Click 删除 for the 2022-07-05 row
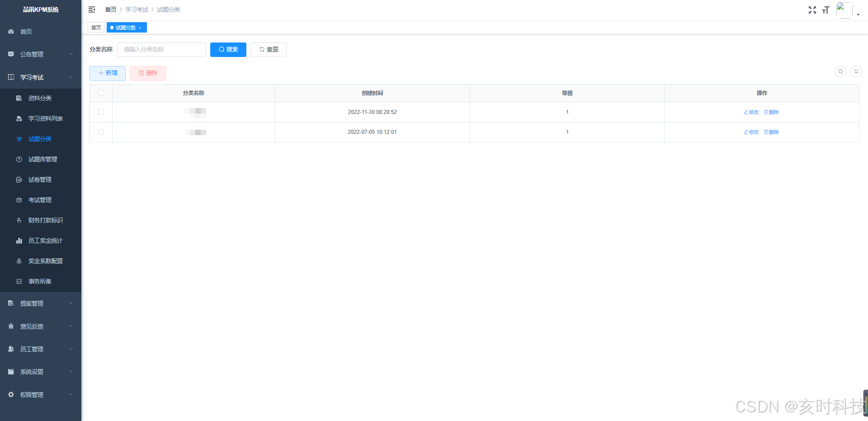Viewport: 868px width, 421px height. [771, 132]
